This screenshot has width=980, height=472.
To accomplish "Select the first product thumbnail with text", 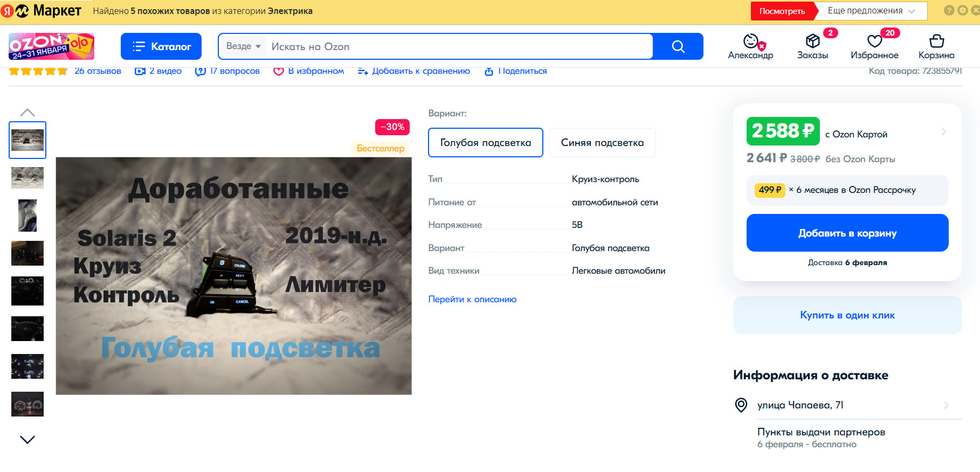I will pyautogui.click(x=27, y=140).
